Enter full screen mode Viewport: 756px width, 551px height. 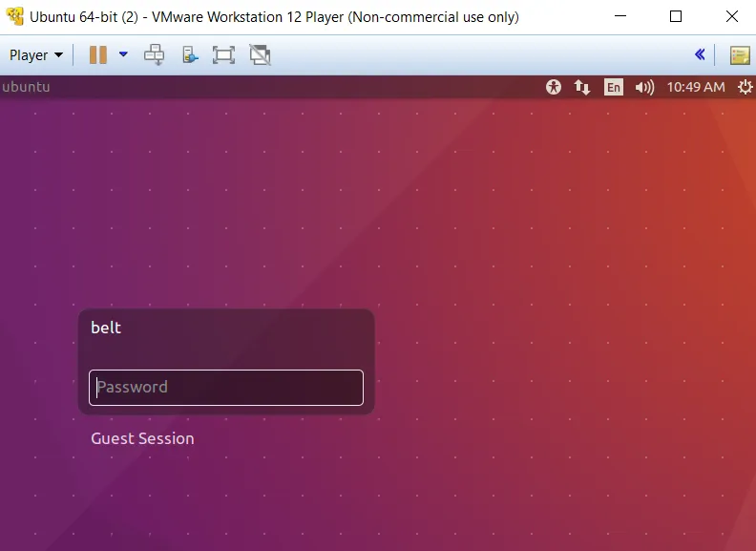click(223, 55)
